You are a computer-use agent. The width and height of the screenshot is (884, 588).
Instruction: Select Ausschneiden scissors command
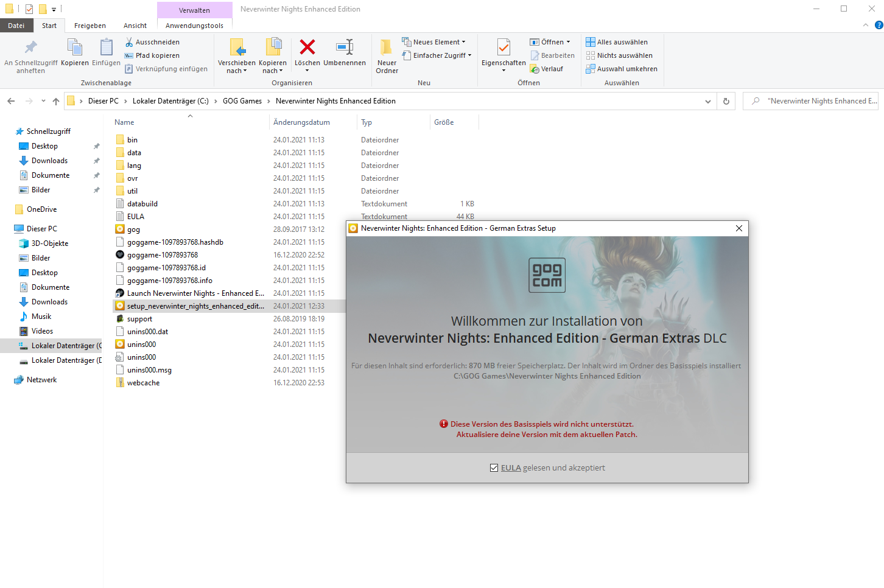coord(152,42)
